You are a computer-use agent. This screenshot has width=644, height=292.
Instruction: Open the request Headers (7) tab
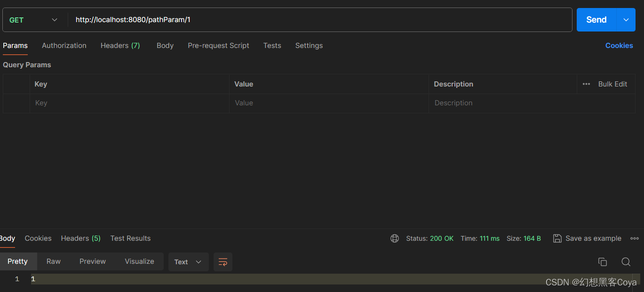120,46
